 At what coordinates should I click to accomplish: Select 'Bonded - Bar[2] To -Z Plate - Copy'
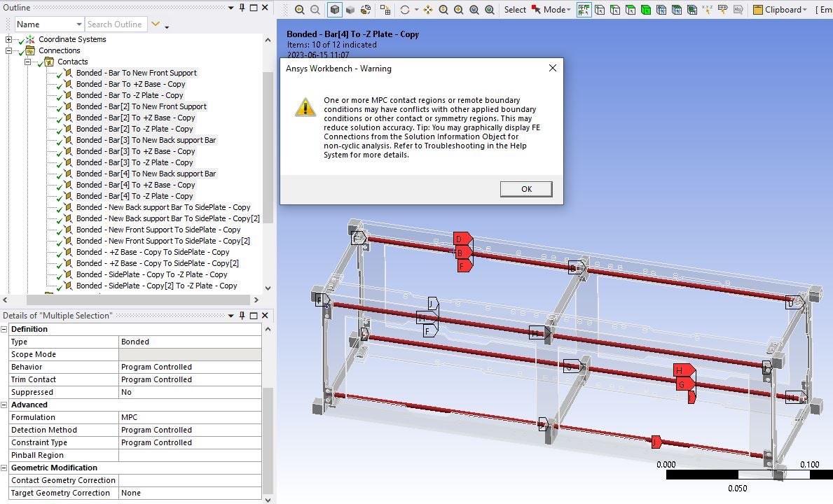[135, 129]
